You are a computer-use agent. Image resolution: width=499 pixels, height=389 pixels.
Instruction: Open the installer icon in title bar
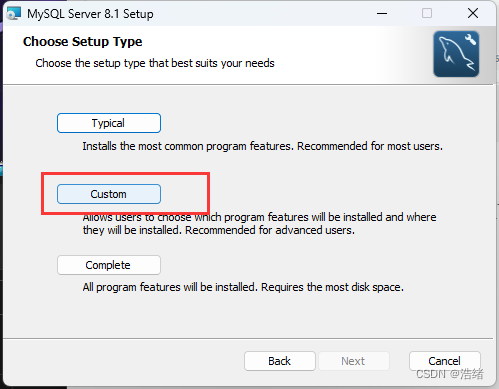[x=14, y=14]
